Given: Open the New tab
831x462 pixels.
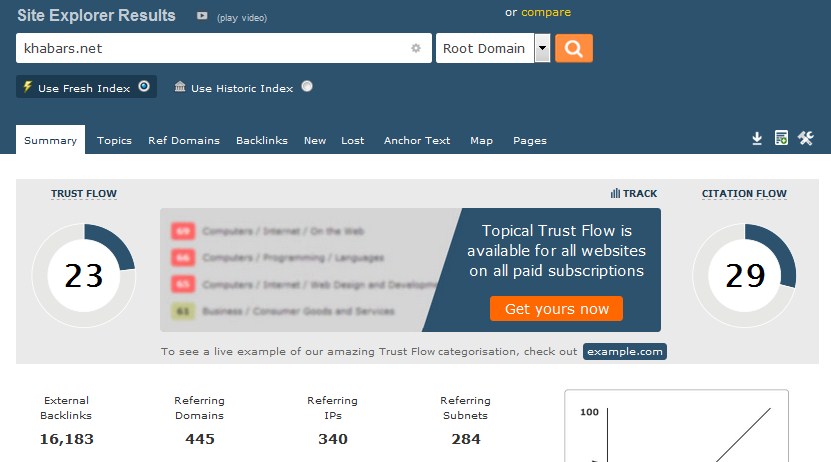Looking at the screenshot, I should (315, 140).
